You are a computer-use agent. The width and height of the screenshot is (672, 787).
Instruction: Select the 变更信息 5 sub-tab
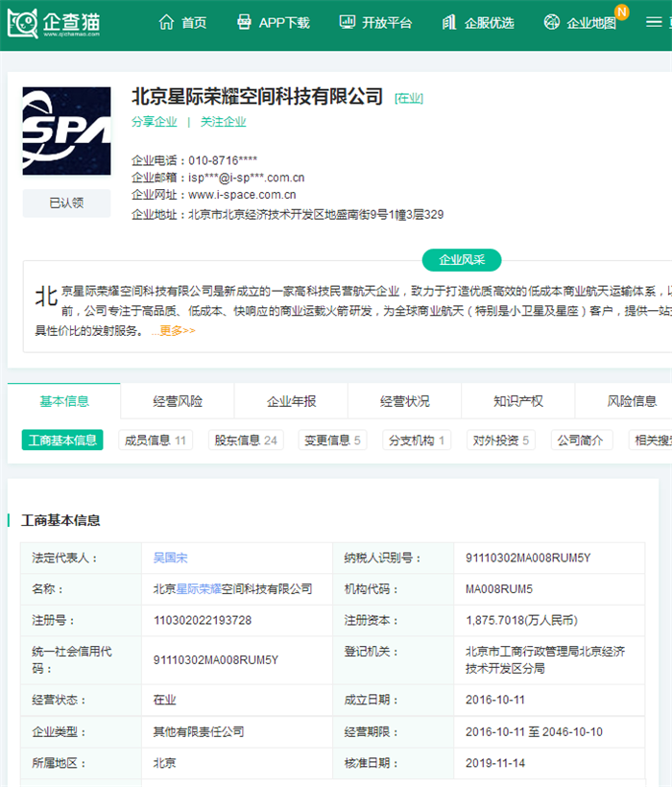click(x=332, y=441)
